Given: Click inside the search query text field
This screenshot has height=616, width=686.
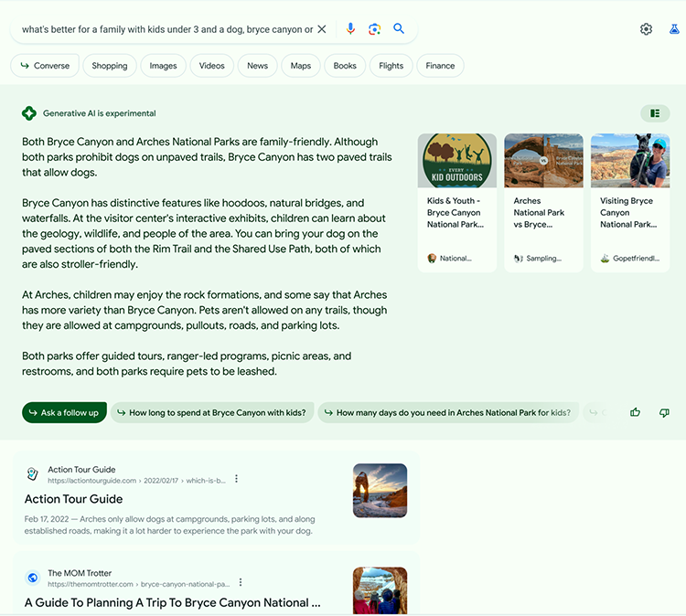Looking at the screenshot, I should [x=167, y=29].
